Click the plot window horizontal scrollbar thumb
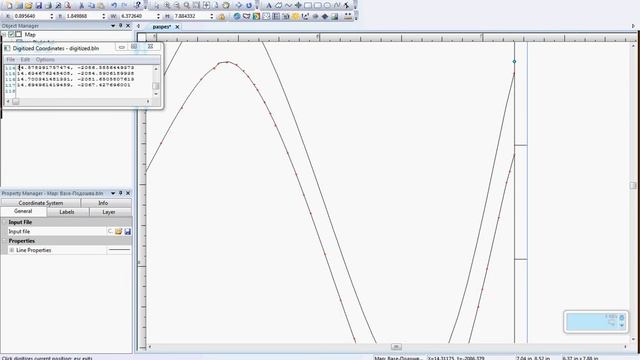Image resolution: width=640 pixels, height=360 pixels. tap(396, 347)
